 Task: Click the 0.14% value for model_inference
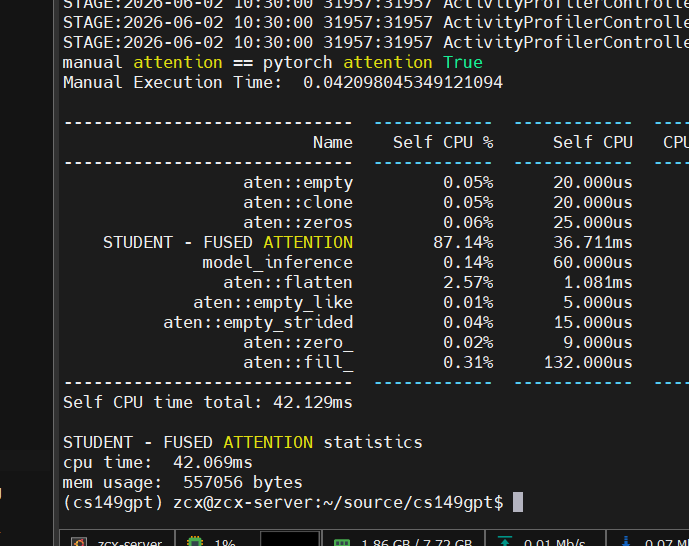click(468, 262)
